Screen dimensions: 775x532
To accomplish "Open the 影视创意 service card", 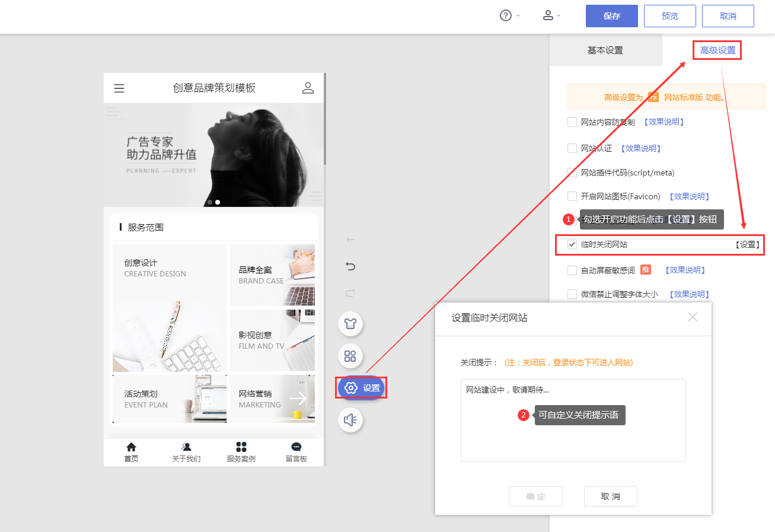I will click(x=272, y=340).
